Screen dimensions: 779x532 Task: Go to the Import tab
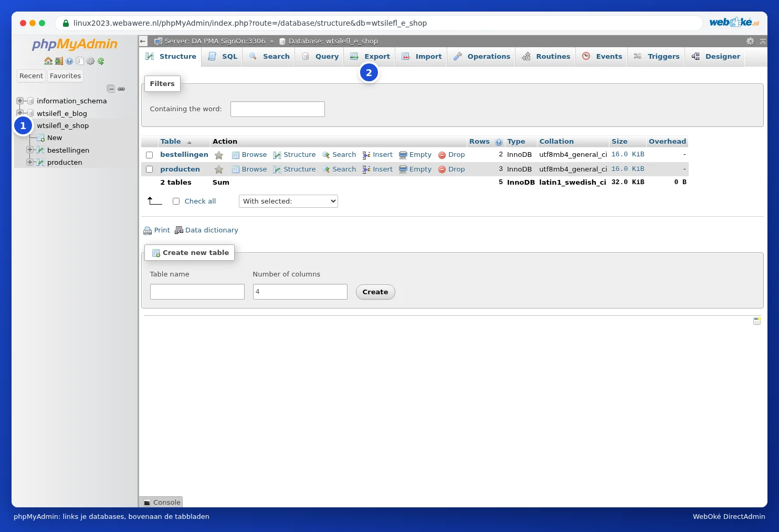pyautogui.click(x=422, y=57)
